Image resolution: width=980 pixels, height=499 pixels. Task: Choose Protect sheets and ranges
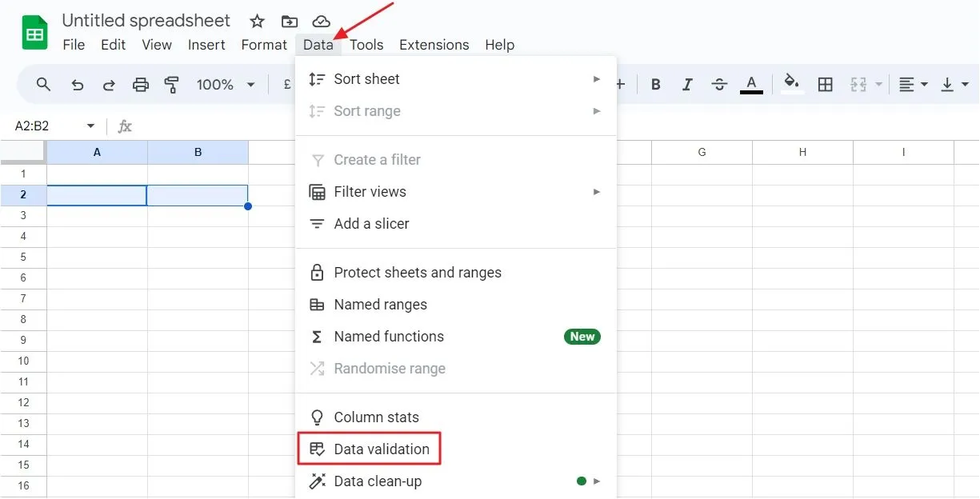click(x=456, y=273)
